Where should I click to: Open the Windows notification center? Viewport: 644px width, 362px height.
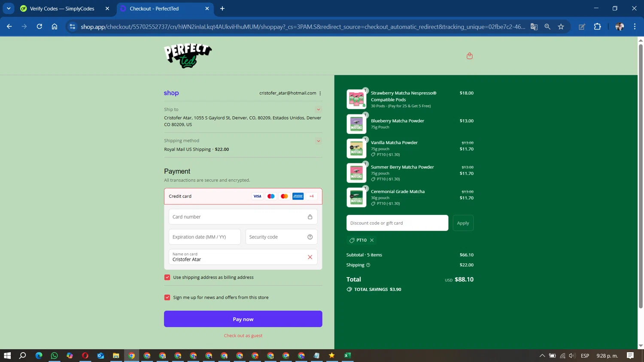[x=630, y=356]
